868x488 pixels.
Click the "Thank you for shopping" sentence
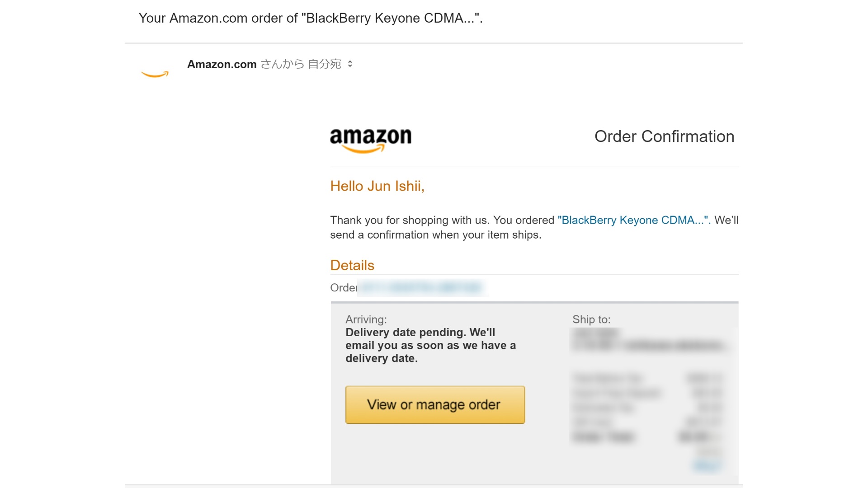click(442, 220)
